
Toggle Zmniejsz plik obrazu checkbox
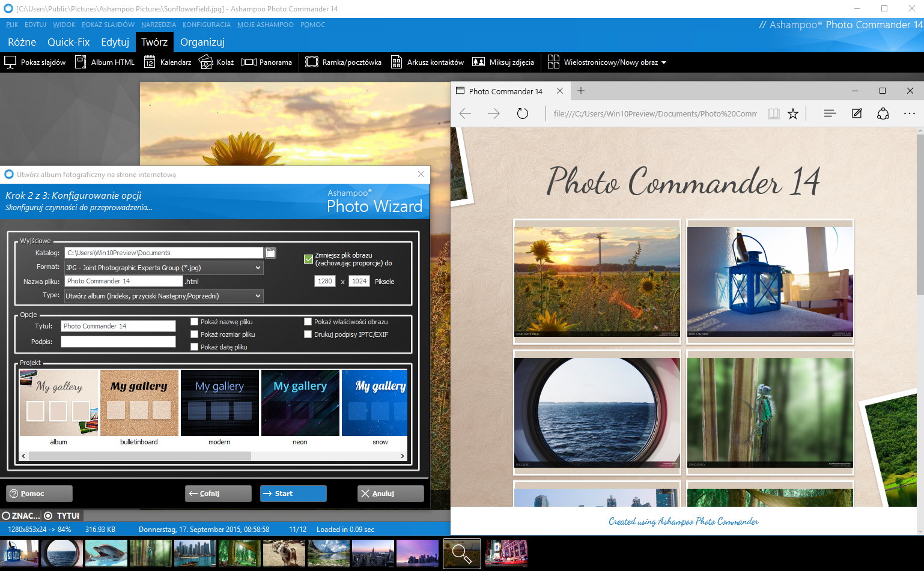point(308,259)
